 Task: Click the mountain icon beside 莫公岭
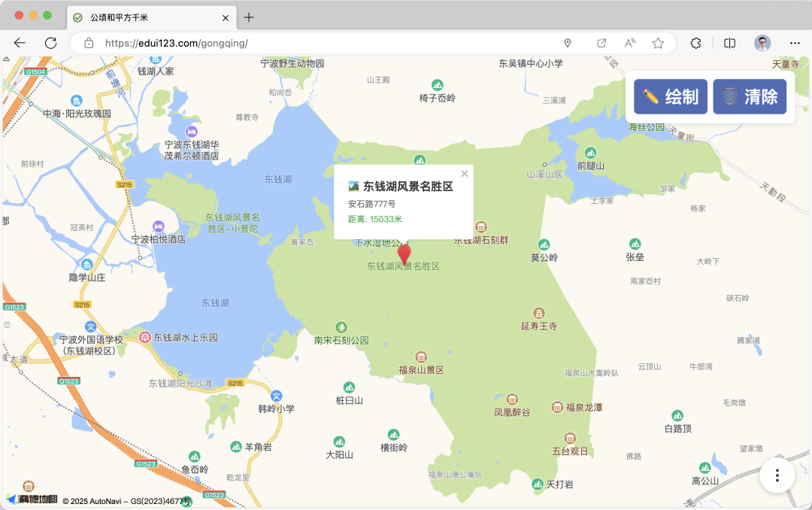tap(543, 244)
